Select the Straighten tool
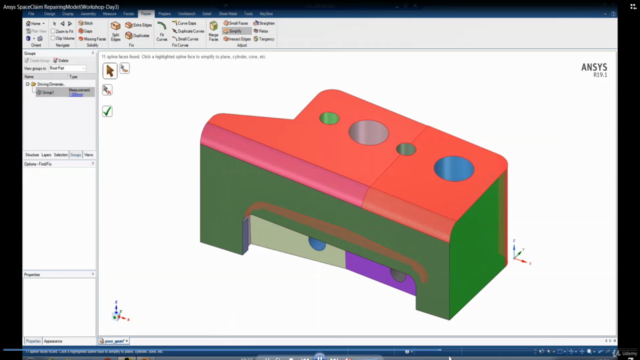The width and height of the screenshot is (640, 360). click(x=264, y=23)
